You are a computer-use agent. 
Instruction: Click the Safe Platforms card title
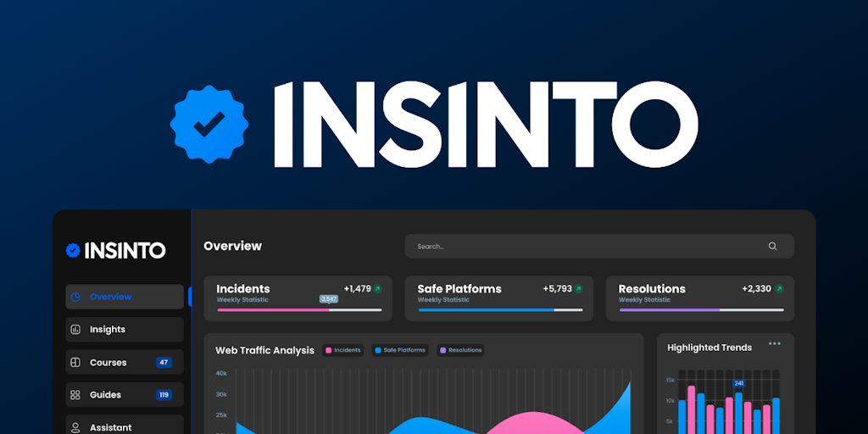click(459, 289)
